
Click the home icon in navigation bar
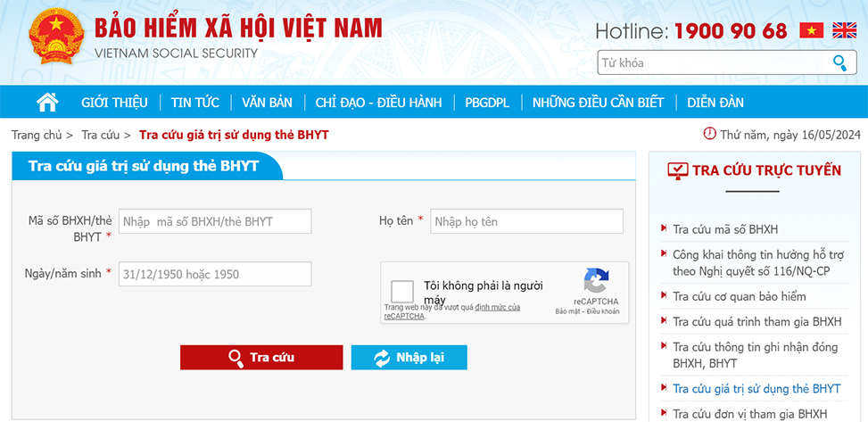coord(47,102)
